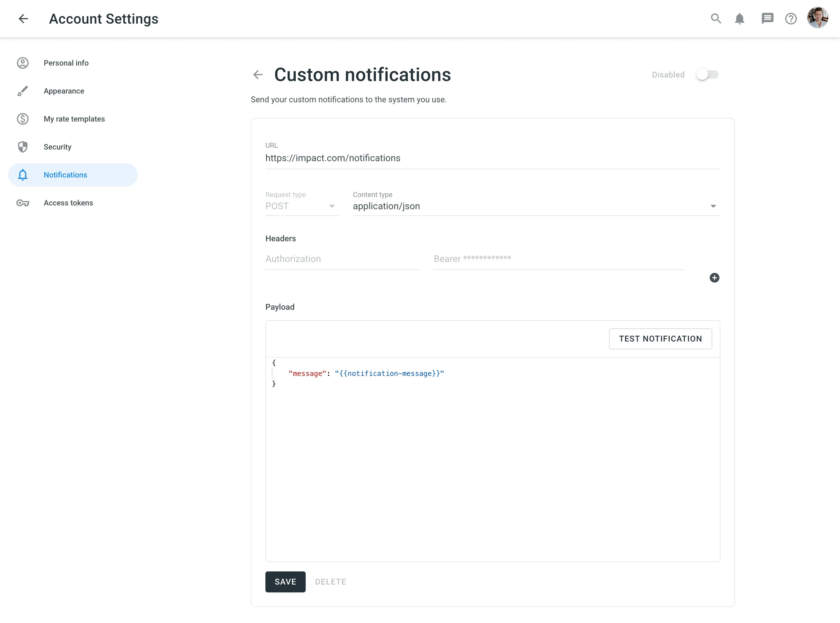Click the plus icon to add a header

click(714, 278)
